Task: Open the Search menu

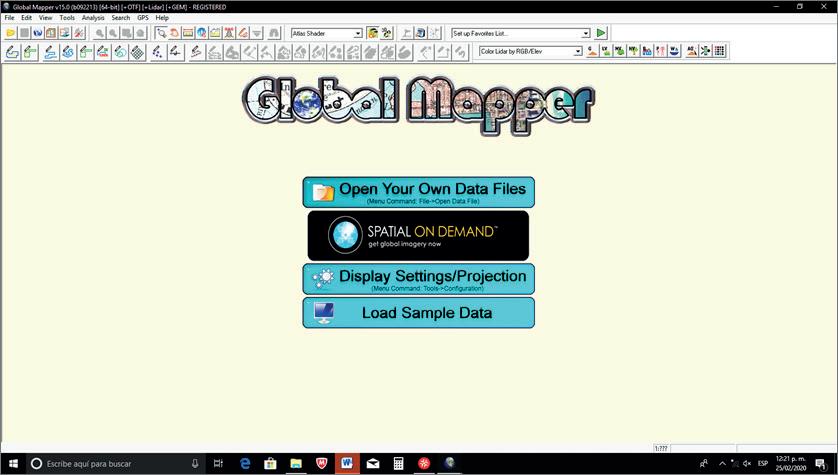Action: coord(121,18)
